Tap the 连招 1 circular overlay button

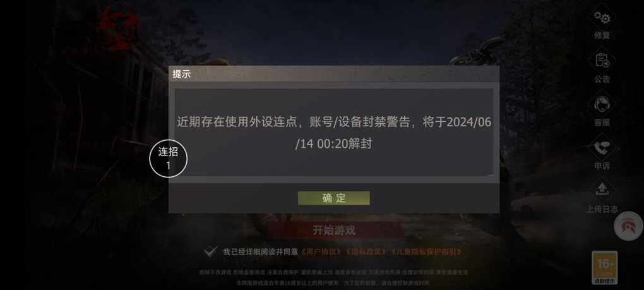pyautogui.click(x=169, y=159)
